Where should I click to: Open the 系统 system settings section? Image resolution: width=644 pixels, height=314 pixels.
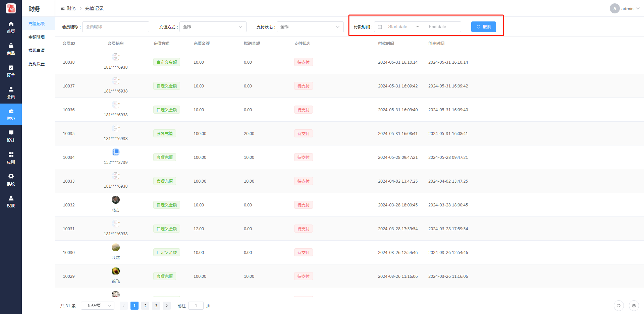tap(11, 180)
